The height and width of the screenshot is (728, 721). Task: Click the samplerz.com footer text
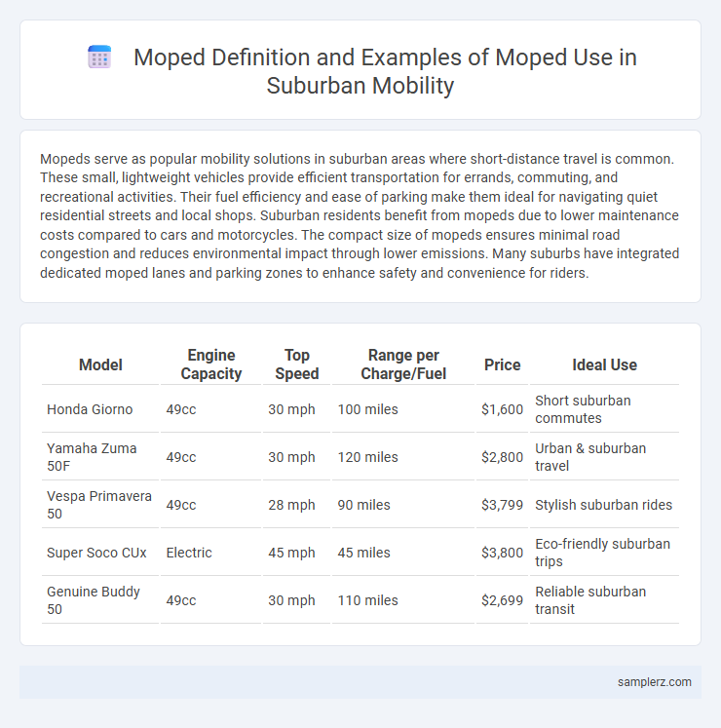coord(654,682)
